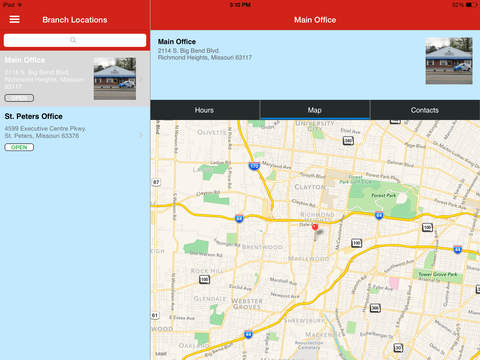Open Main Office thumbnail in list
Image resolution: width=480 pixels, height=360 pixels.
point(115,79)
